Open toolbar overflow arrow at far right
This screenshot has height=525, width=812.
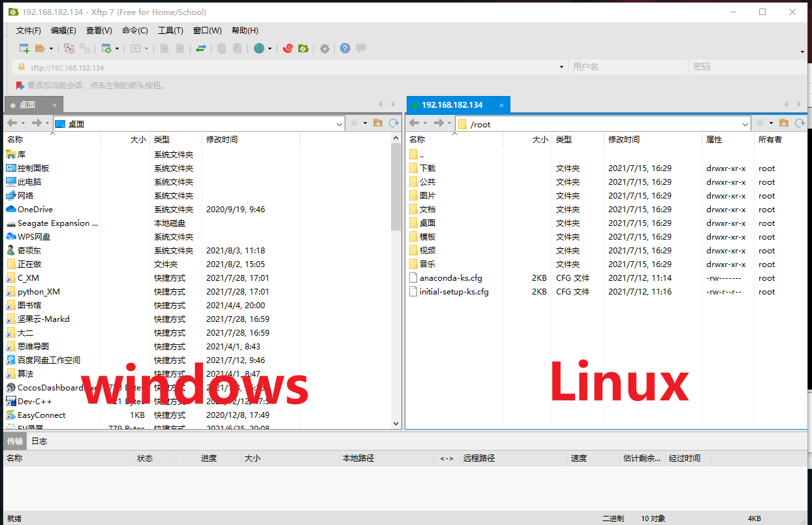(x=802, y=52)
